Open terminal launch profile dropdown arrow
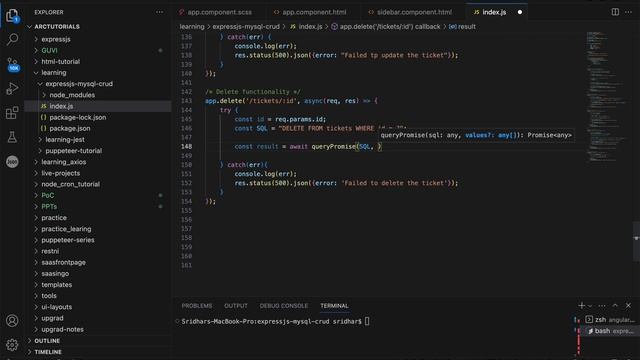 (590, 306)
